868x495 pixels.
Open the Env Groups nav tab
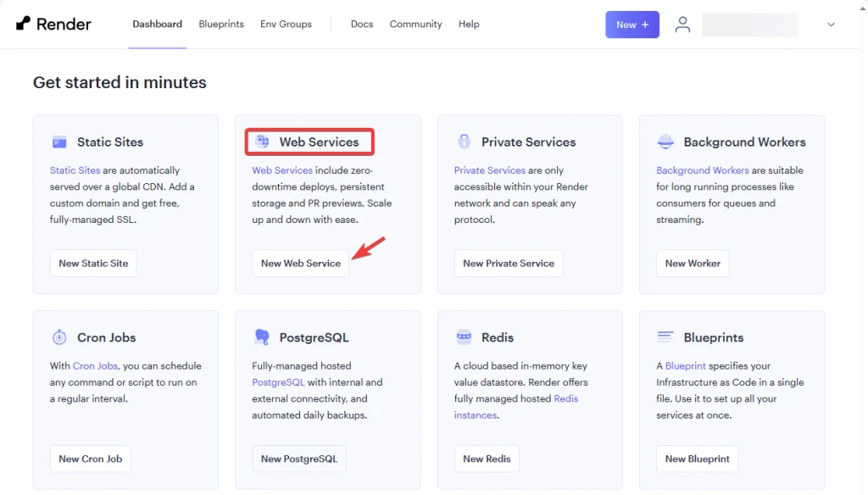point(286,25)
